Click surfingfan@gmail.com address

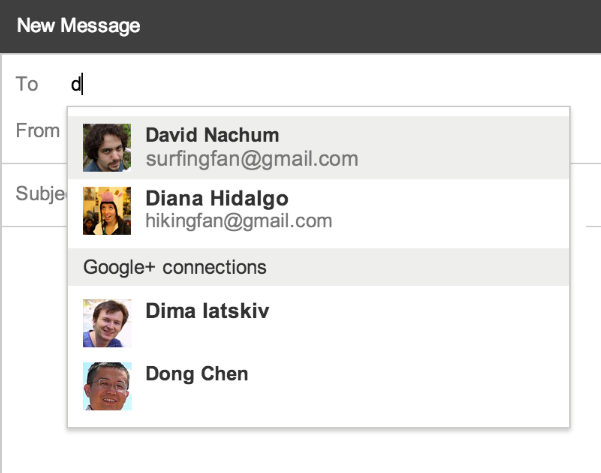(x=252, y=159)
